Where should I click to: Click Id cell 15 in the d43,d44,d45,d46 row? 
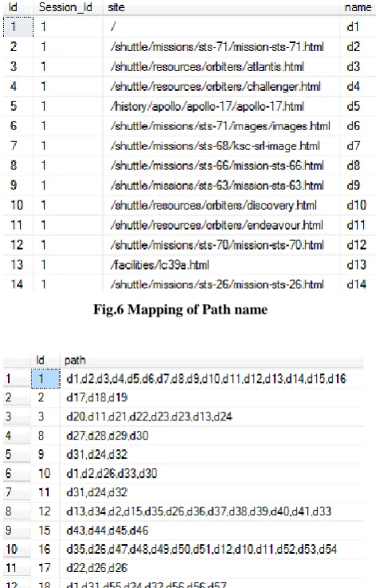click(44, 531)
